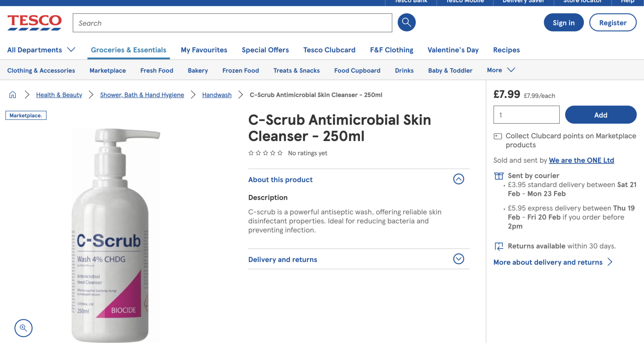This screenshot has width=644, height=343.
Task: Open the All Departments dropdown
Action: coord(41,50)
